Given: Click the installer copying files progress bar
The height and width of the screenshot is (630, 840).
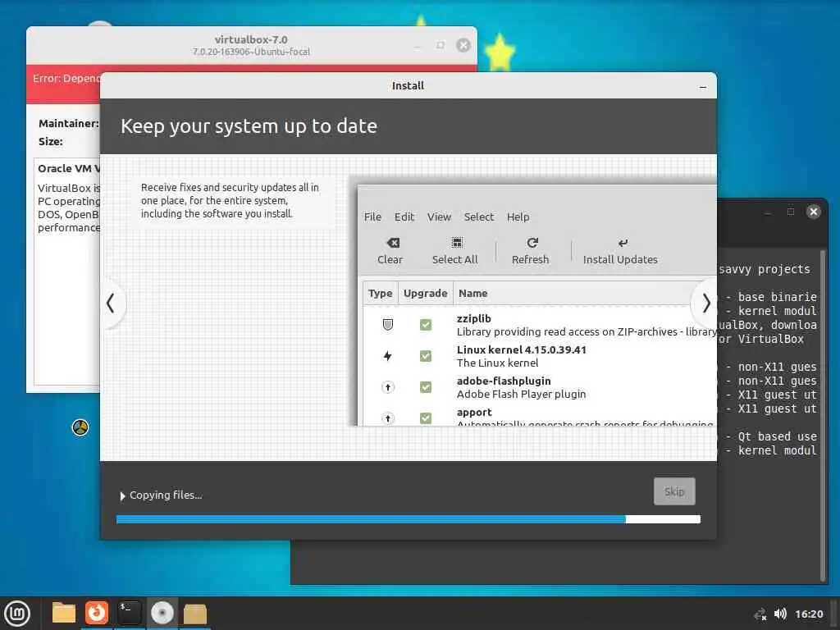Looking at the screenshot, I should (409, 519).
